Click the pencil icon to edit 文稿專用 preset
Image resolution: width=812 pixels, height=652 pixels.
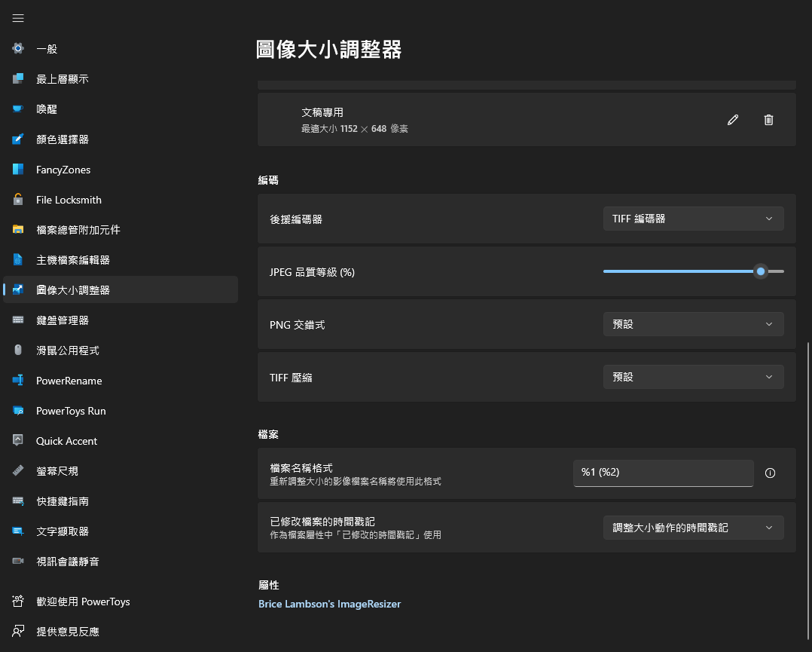[732, 119]
